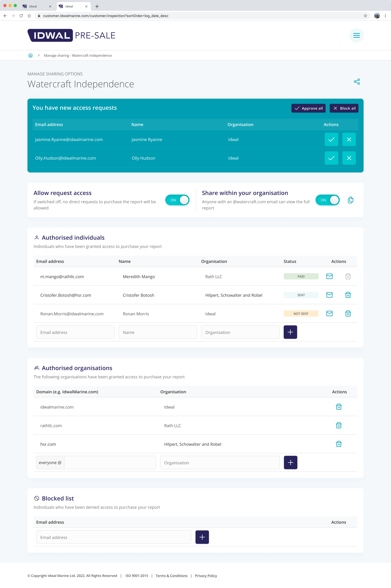Toggle off Allow request access

pyautogui.click(x=177, y=200)
